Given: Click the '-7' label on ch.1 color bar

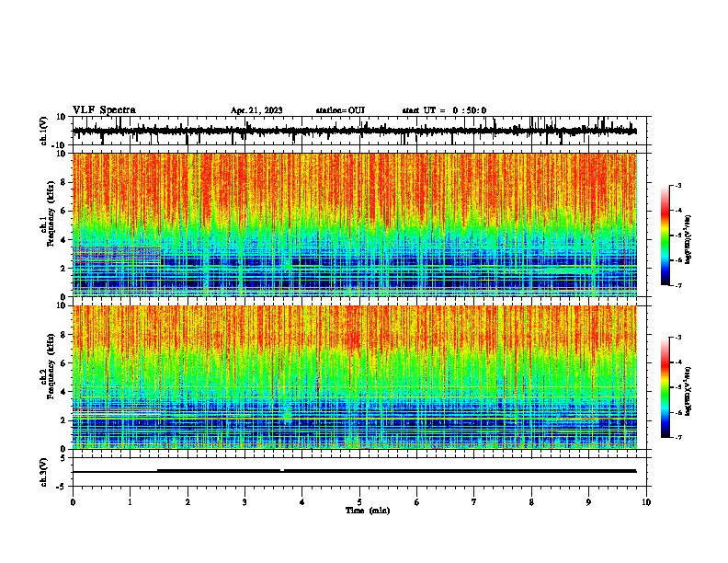Looking at the screenshot, I should [678, 285].
